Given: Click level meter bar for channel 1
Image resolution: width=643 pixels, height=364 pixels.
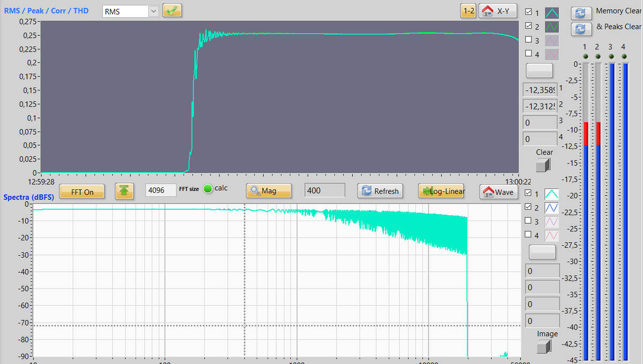Looking at the screenshot, I should pyautogui.click(x=586, y=211).
